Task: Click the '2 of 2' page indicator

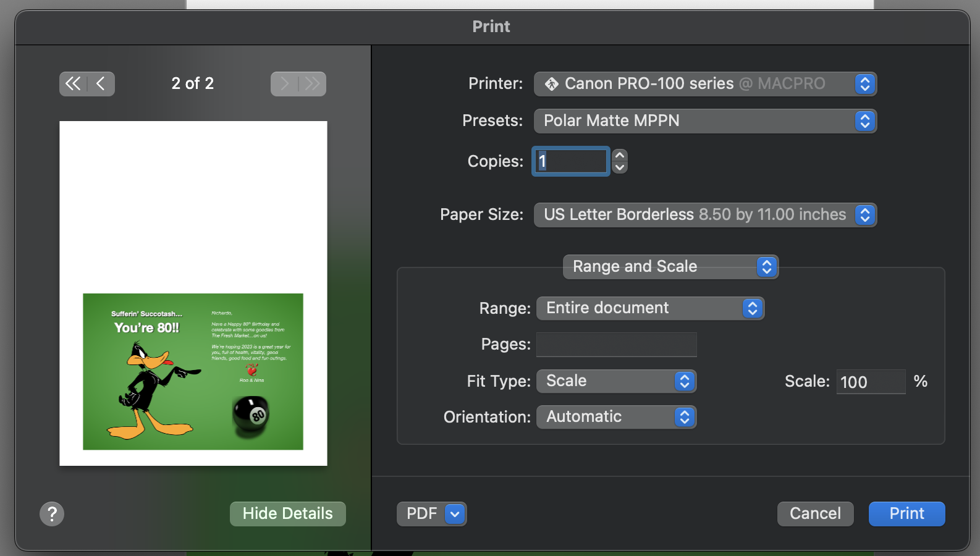Action: [193, 83]
